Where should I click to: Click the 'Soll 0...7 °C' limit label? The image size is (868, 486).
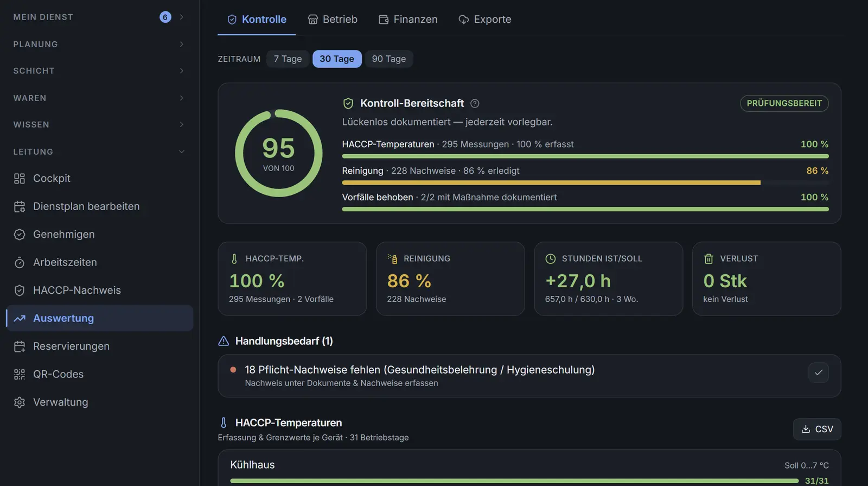click(x=807, y=465)
